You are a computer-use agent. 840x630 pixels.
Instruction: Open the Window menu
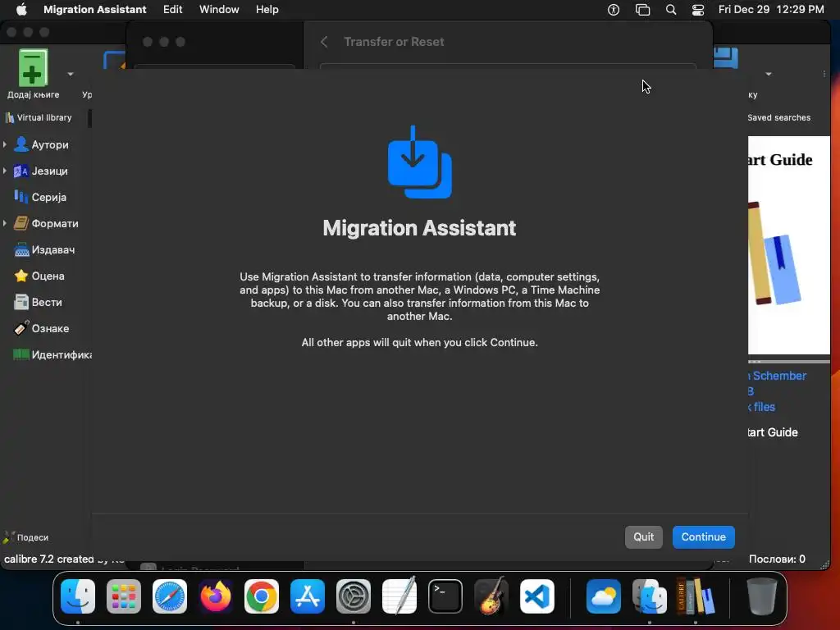[219, 9]
